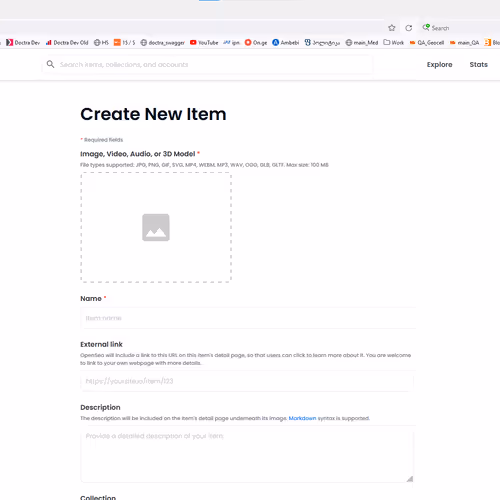Reload the page using the refresh icon

pyautogui.click(x=409, y=28)
